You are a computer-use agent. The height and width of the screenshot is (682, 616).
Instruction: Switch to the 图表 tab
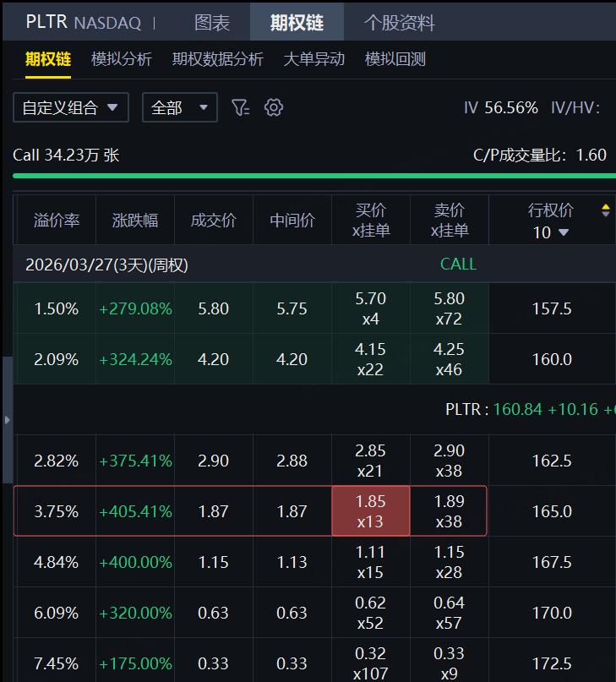(x=212, y=23)
